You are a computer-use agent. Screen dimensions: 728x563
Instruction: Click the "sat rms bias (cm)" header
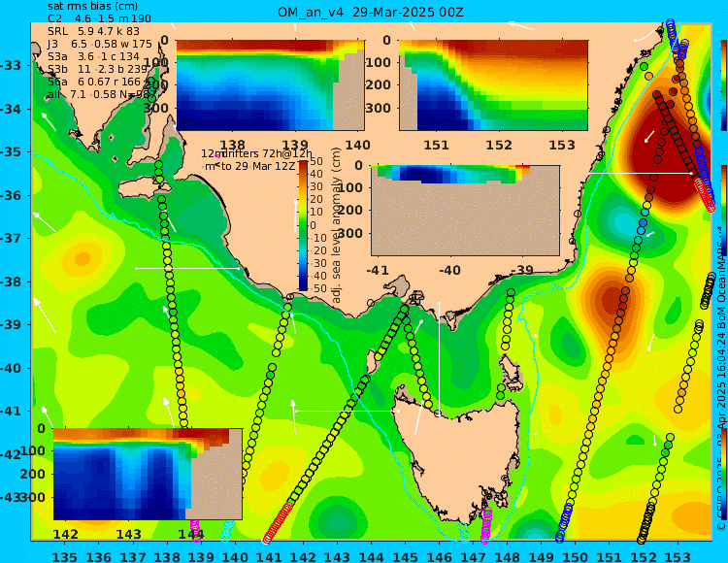click(92, 6)
